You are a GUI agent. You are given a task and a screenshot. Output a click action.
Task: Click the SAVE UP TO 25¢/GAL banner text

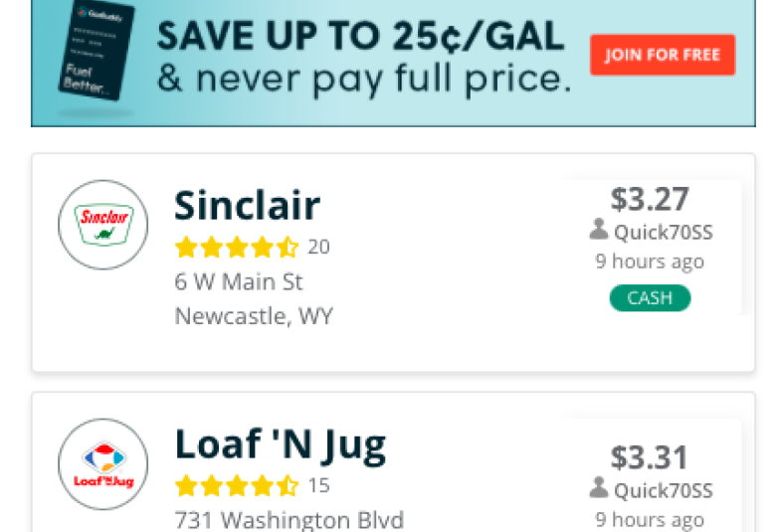pos(361,36)
